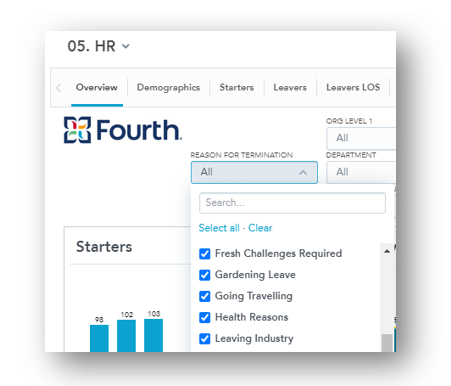
Task: Toggle Going Travelling checkbox
Action: click(x=205, y=296)
